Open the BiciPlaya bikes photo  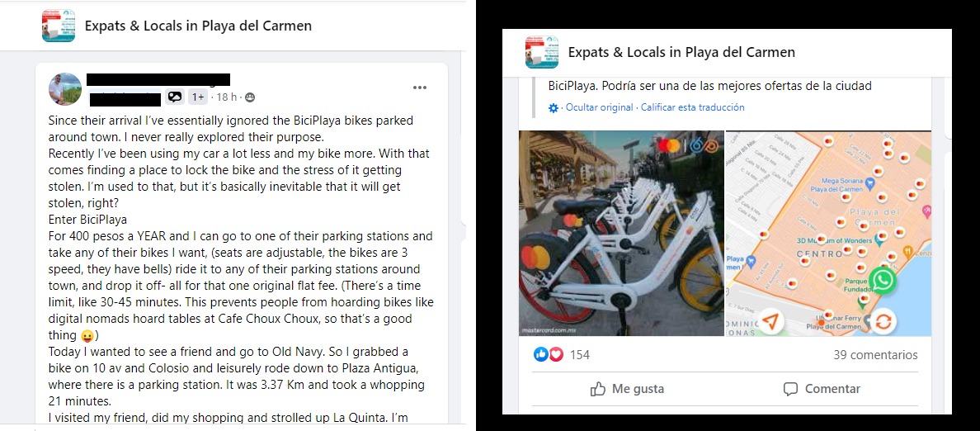click(x=621, y=233)
